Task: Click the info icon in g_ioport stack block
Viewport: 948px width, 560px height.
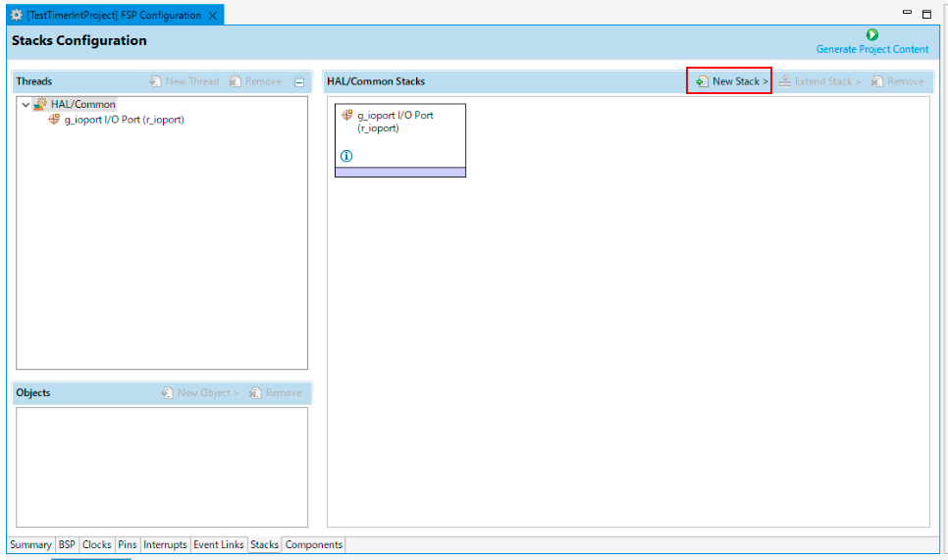Action: pyautogui.click(x=345, y=156)
